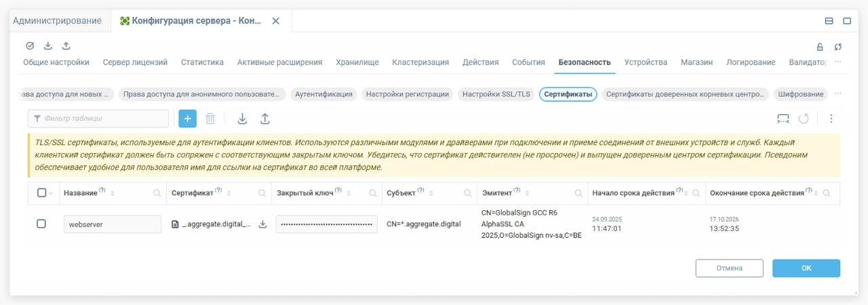The height and width of the screenshot is (305, 868).
Task: Click the maximize window square icon at top right
Action: click(847, 21)
